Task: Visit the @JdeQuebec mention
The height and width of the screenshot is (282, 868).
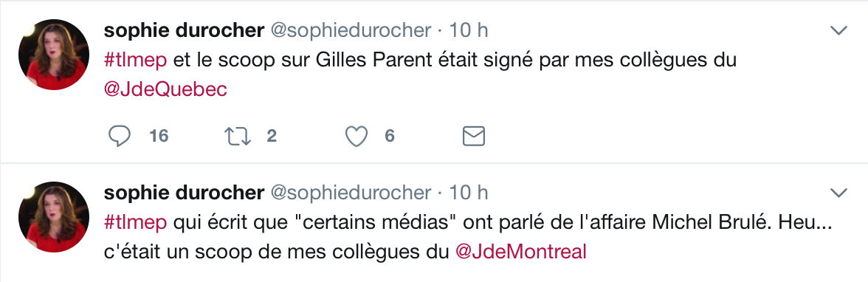Action: pyautogui.click(x=165, y=89)
